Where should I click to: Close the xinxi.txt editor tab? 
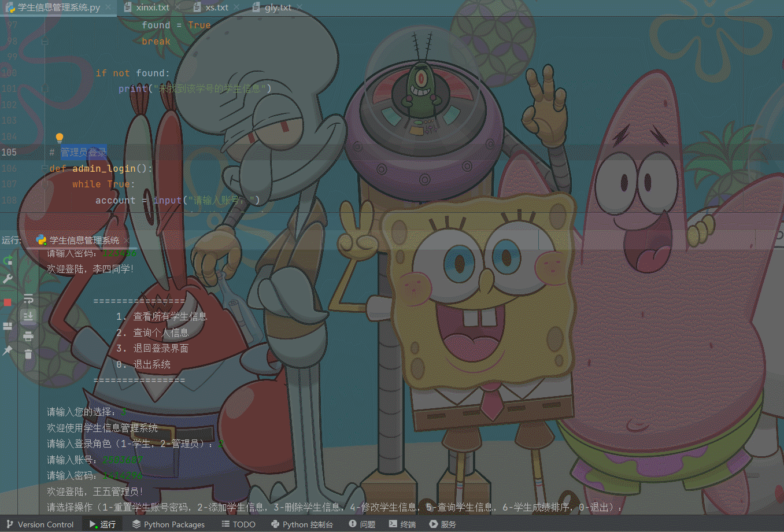coord(178,8)
